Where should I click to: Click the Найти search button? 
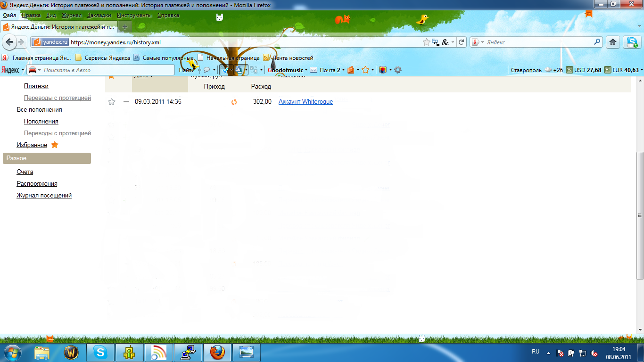[187, 70]
